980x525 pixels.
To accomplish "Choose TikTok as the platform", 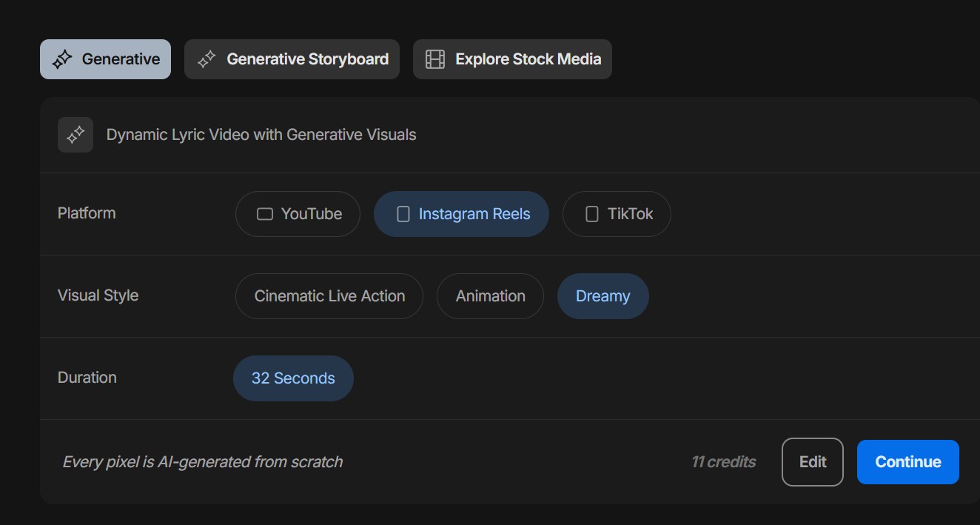I will click(x=617, y=214).
